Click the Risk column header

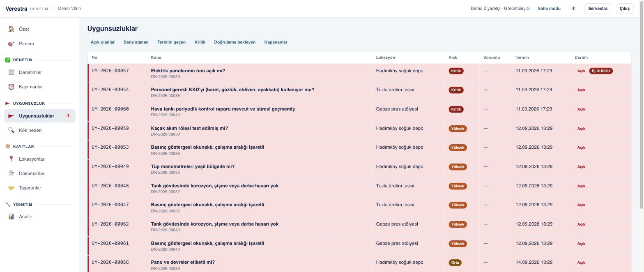pyautogui.click(x=453, y=58)
